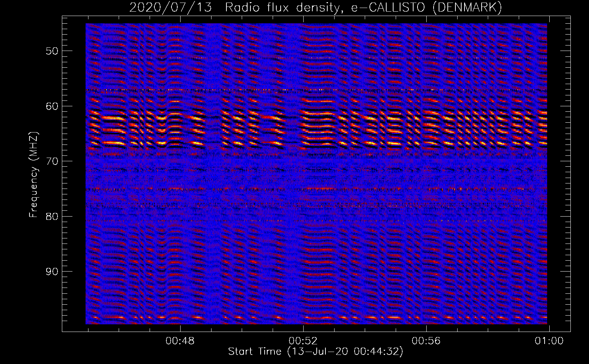The height and width of the screenshot is (364, 589).
Task: Click the 01:00 time tick label
Action: click(549, 341)
